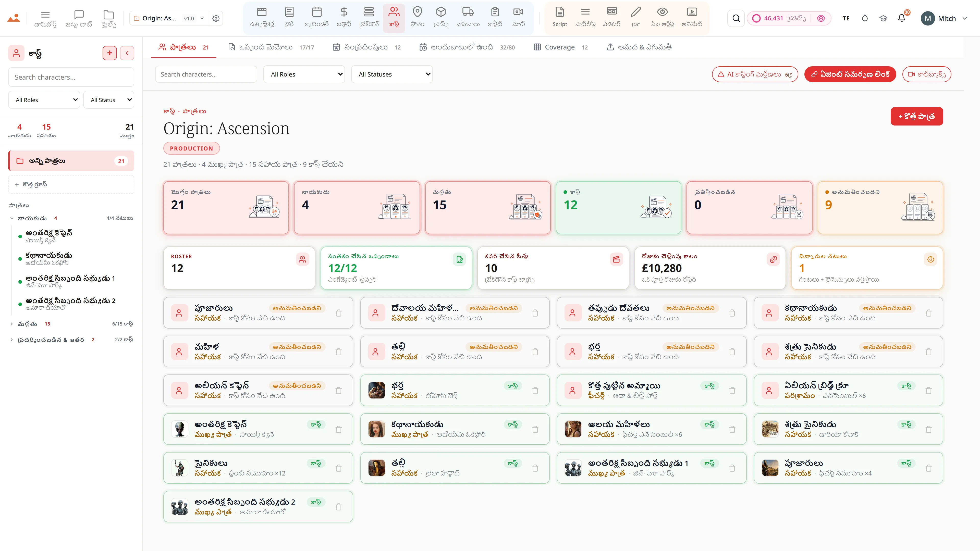Open the కాల్‌బ్యాక్స్ button

point(926,74)
